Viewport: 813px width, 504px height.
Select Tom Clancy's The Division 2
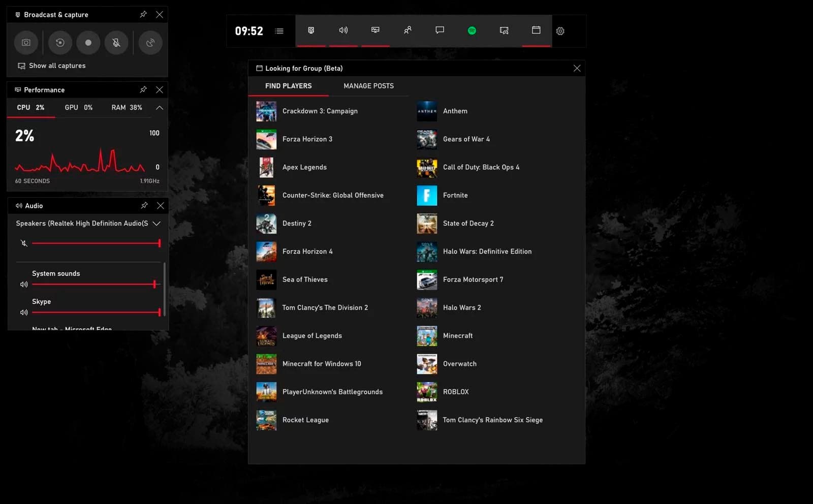[x=325, y=308]
